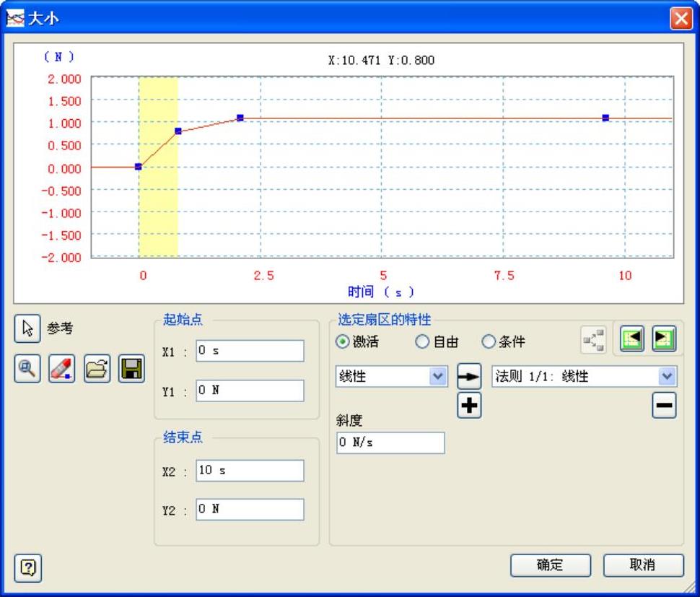Select the 条件 radio button
This screenshot has height=597, width=700.
click(489, 342)
